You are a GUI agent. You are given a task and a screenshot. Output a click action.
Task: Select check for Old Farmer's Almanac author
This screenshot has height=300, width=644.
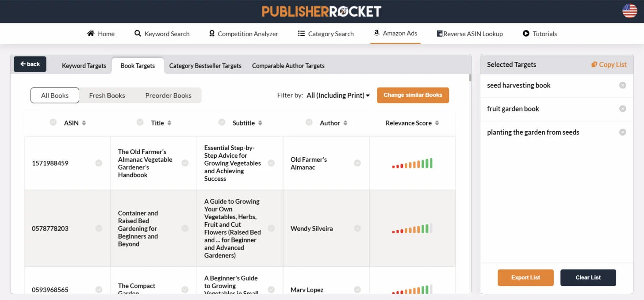[357, 163]
